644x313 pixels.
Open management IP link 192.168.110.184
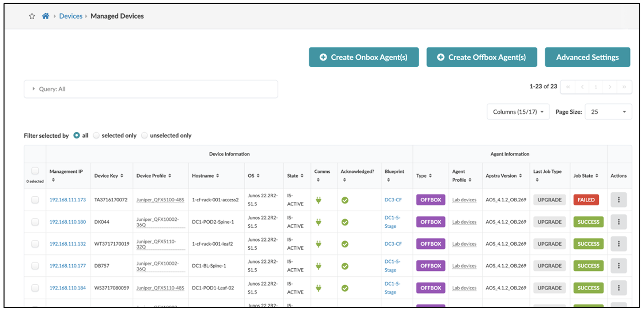(68, 288)
